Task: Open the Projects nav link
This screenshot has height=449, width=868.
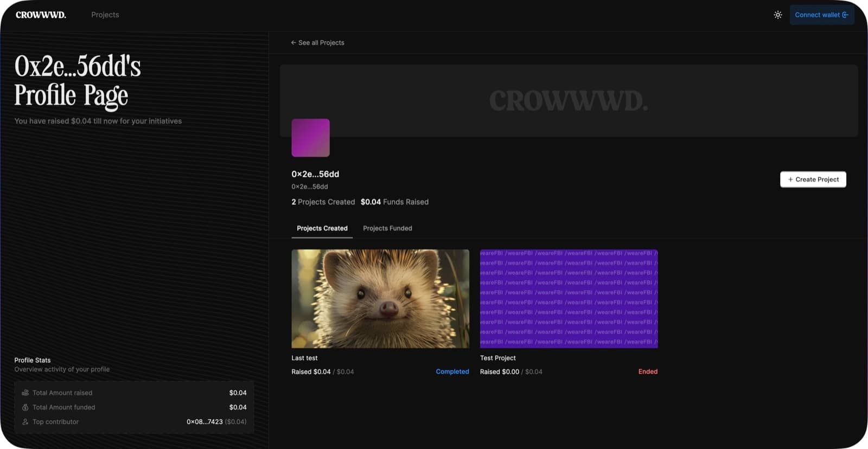Action: click(105, 15)
